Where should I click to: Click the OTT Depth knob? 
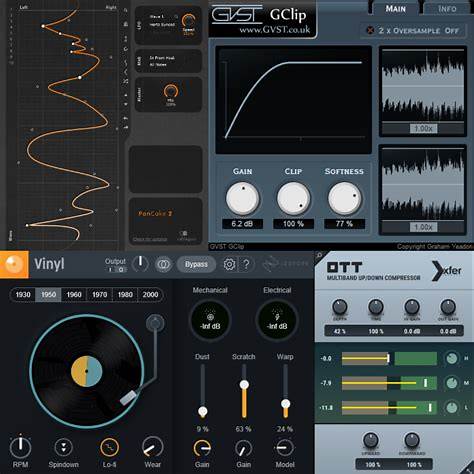[x=340, y=307]
